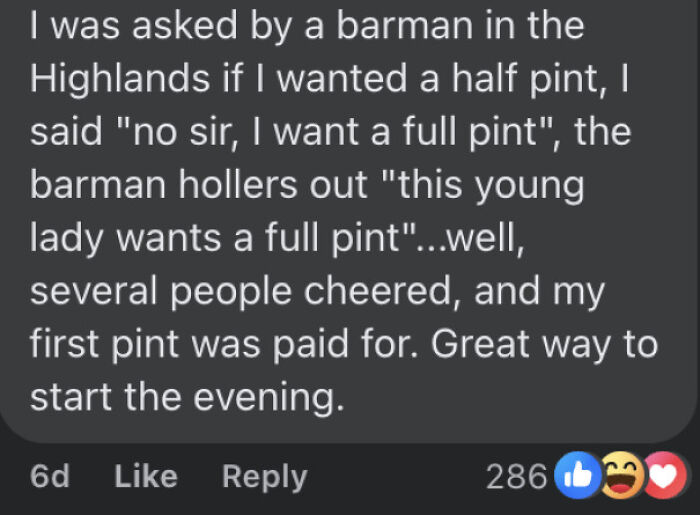This screenshot has width=700, height=515.
Task: Click the red heart reaction icon
Action: [664, 475]
